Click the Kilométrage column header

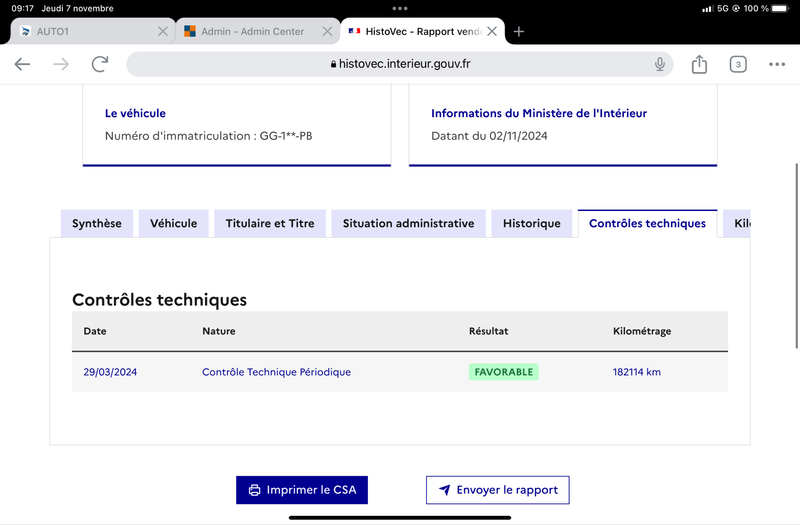[642, 331]
